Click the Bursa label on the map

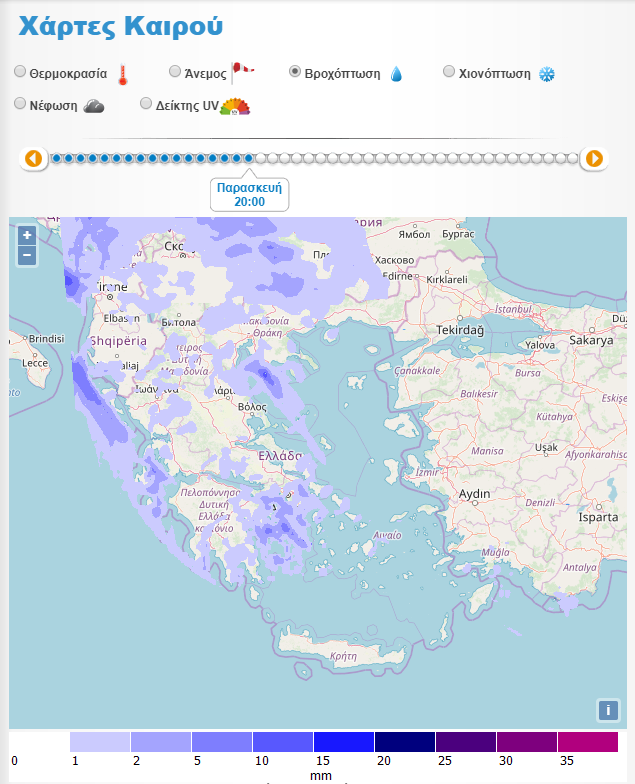(528, 373)
